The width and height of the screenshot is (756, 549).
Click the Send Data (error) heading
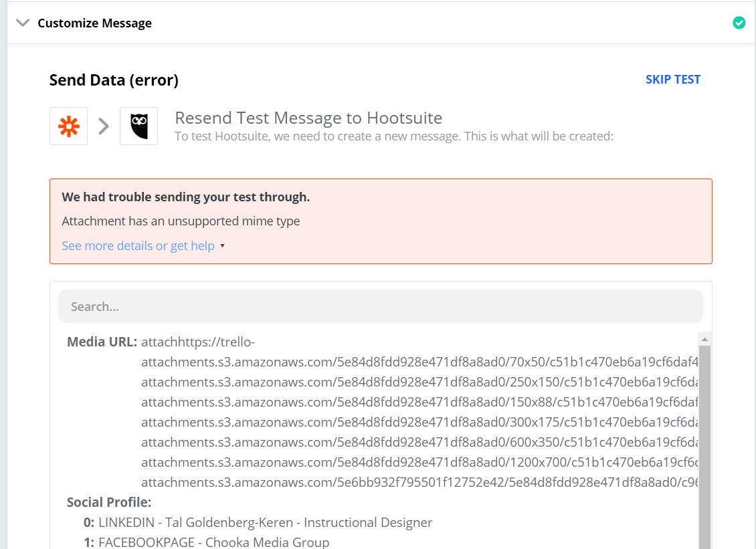coord(114,80)
